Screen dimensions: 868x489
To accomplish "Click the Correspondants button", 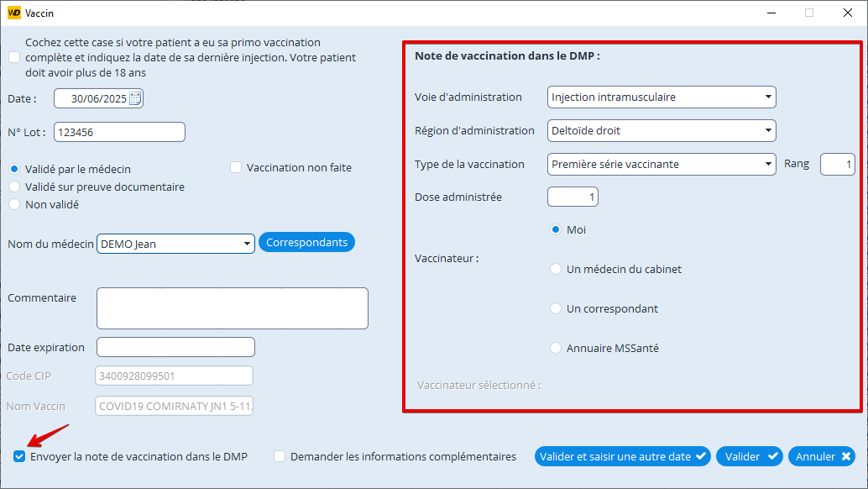I will (x=306, y=242).
